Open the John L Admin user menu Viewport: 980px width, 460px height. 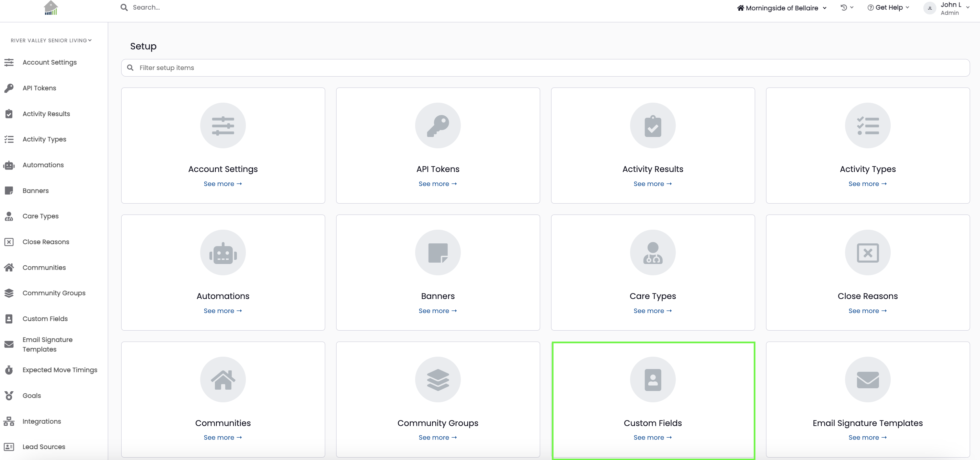coord(947,8)
